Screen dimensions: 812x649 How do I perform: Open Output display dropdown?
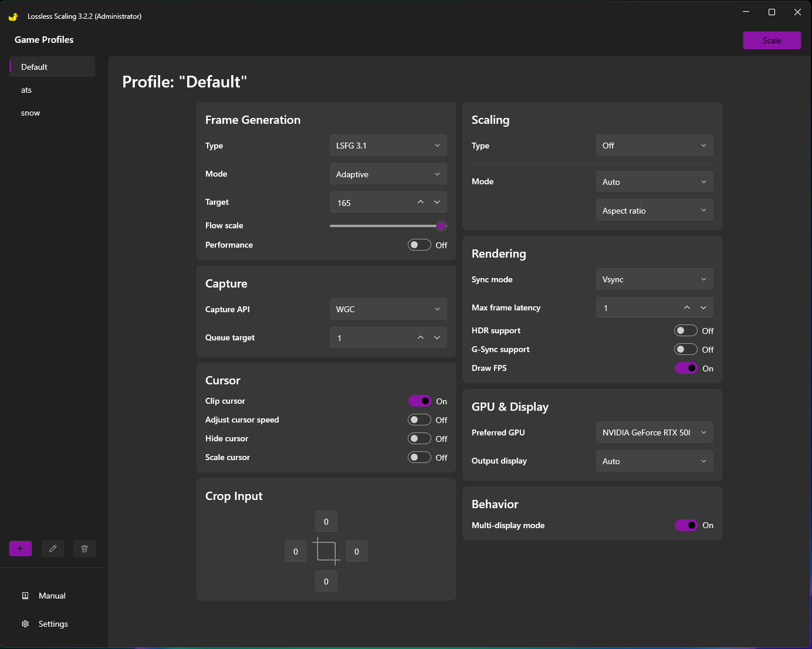tap(654, 461)
